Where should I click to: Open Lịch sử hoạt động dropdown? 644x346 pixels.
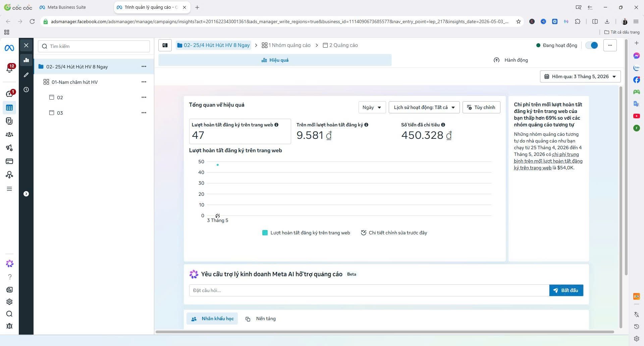pyautogui.click(x=424, y=107)
